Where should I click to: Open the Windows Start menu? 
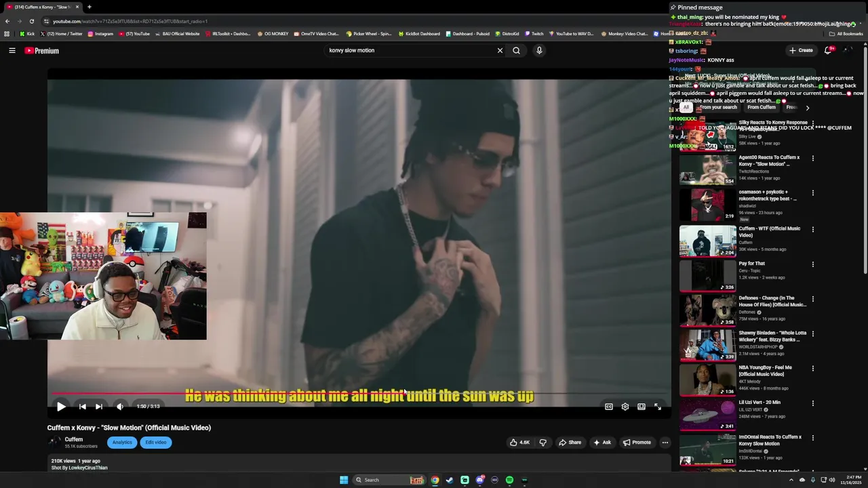tap(344, 480)
